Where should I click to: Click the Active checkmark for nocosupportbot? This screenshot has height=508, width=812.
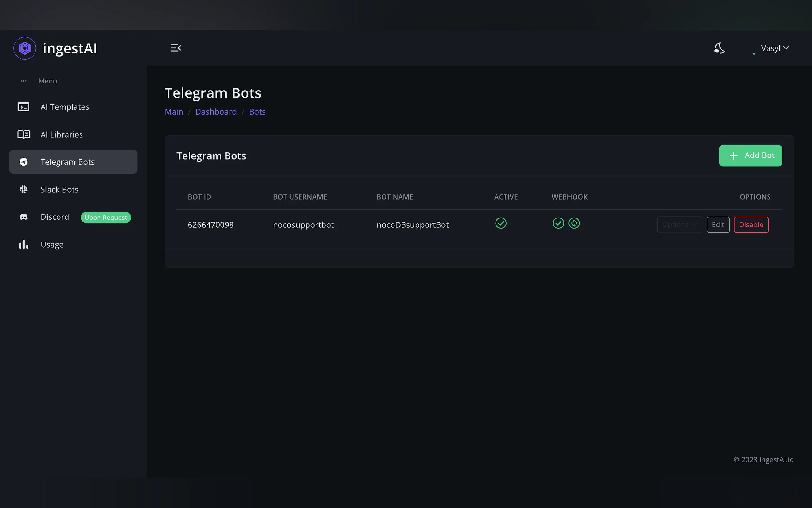pyautogui.click(x=501, y=223)
